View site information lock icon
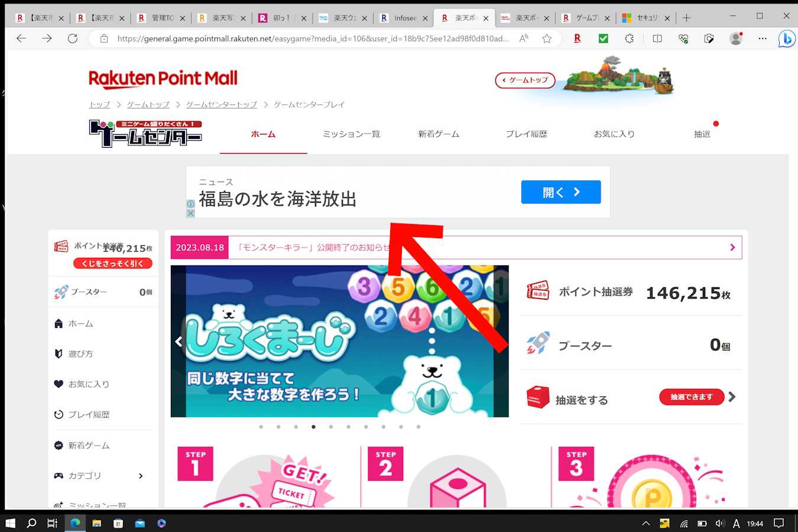 tap(104, 38)
